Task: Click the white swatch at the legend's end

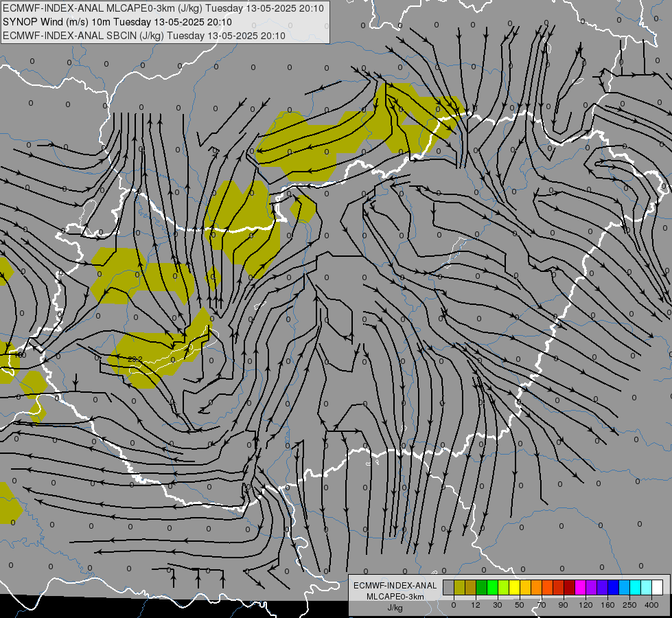Action: [x=658, y=587]
